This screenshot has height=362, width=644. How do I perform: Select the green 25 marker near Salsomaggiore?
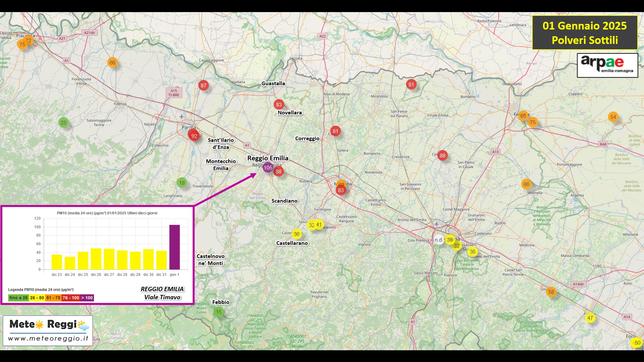pyautogui.click(x=63, y=122)
